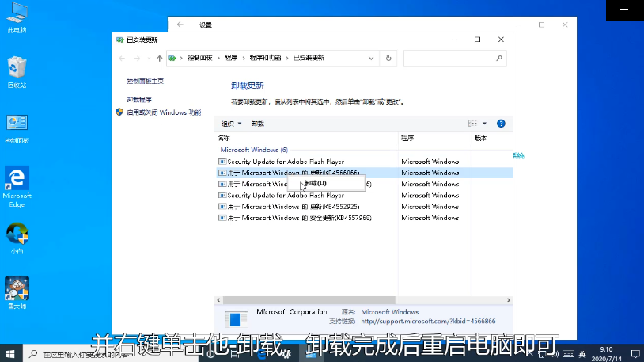Click the back arrow in Settings window
This screenshot has width=644, height=362.
click(181, 25)
